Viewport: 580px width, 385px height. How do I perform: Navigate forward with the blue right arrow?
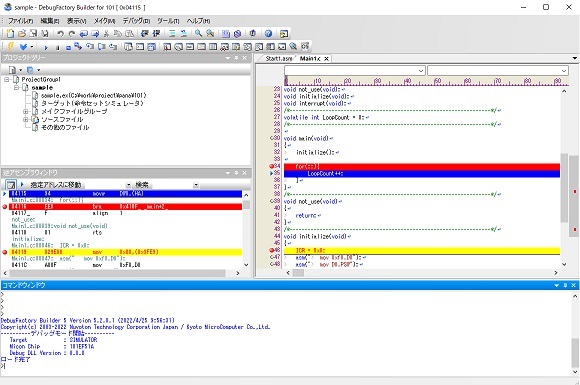(95, 34)
